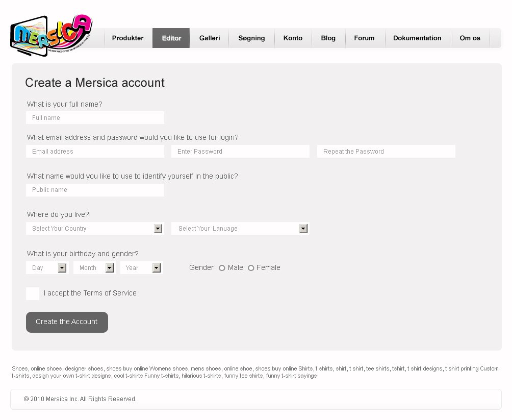Expand the Month dropdown
Viewport: 512px width, 420px height.
(x=94, y=268)
